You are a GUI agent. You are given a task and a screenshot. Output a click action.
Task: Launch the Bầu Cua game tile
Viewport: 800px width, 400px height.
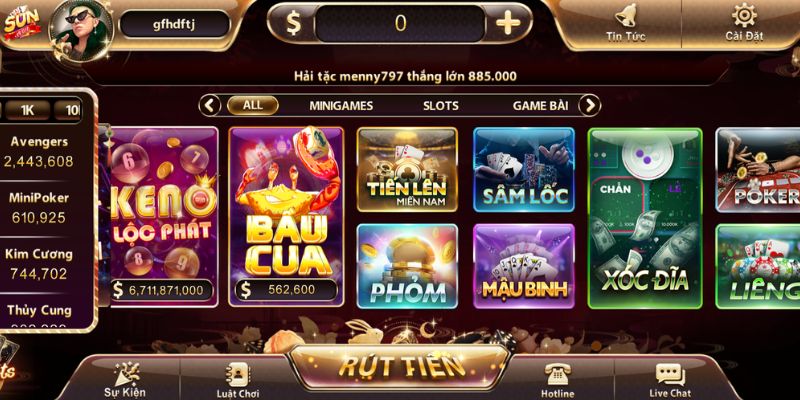click(x=286, y=216)
